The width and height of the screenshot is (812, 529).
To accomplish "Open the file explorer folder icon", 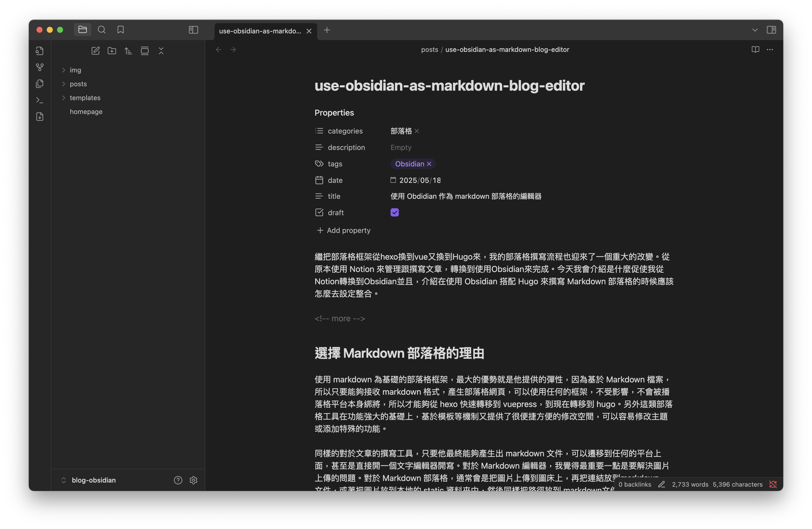I will coord(83,30).
